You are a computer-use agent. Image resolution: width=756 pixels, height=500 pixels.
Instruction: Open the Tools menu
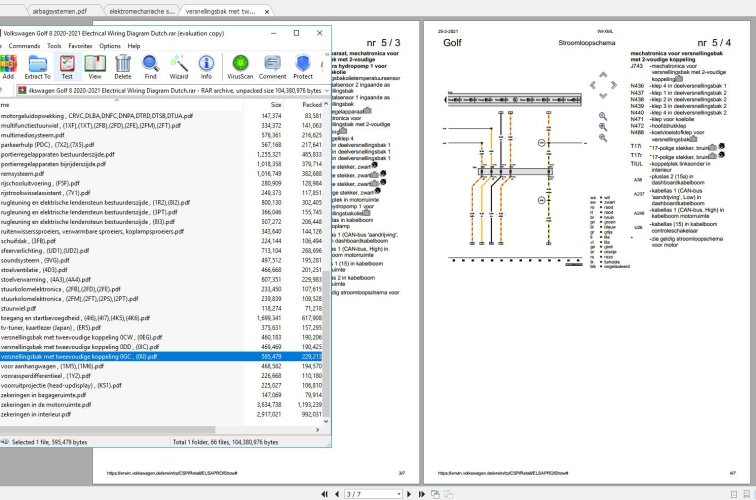[54, 46]
